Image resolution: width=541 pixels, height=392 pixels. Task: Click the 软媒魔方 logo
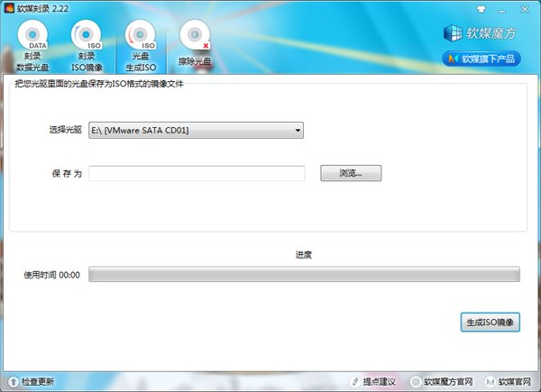point(481,33)
